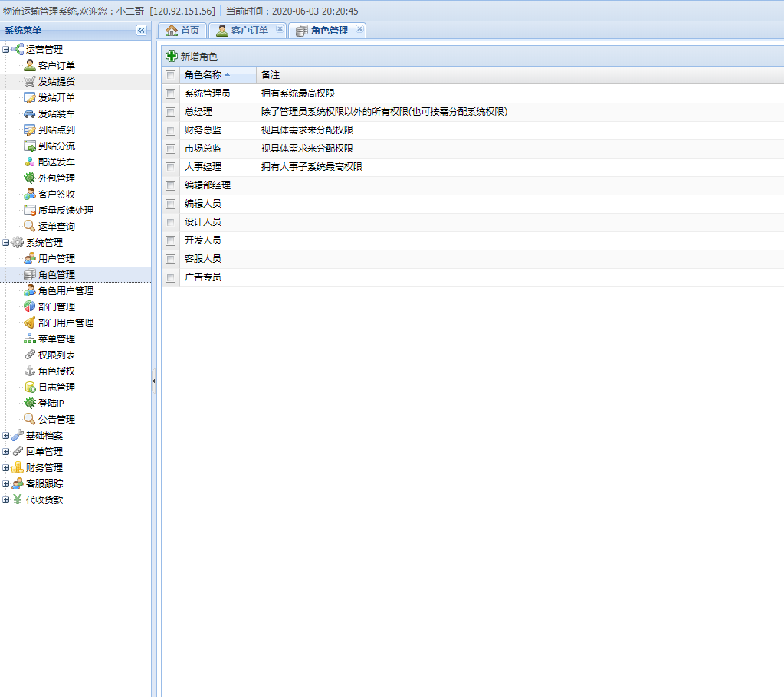Check the 广告专员 row checkbox
The image size is (784, 697).
tap(170, 277)
